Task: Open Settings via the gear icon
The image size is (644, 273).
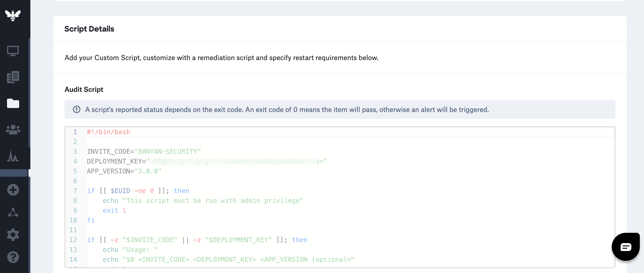Action: [x=13, y=235]
